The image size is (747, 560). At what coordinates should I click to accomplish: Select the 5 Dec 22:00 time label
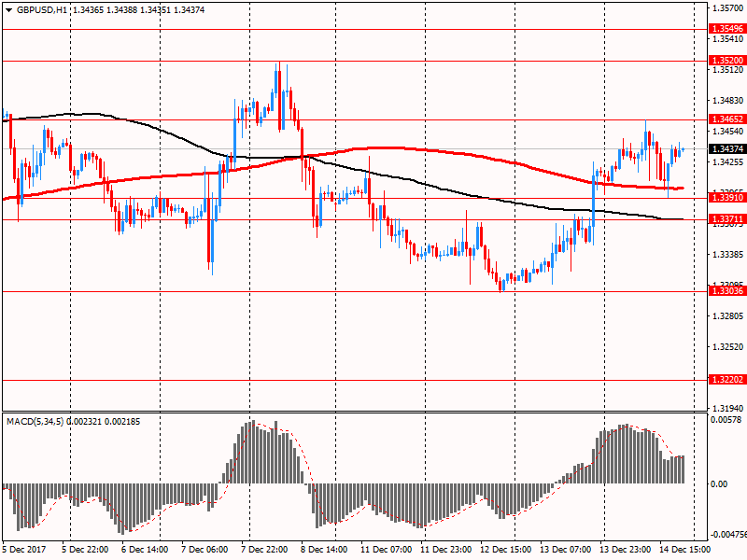[85, 549]
